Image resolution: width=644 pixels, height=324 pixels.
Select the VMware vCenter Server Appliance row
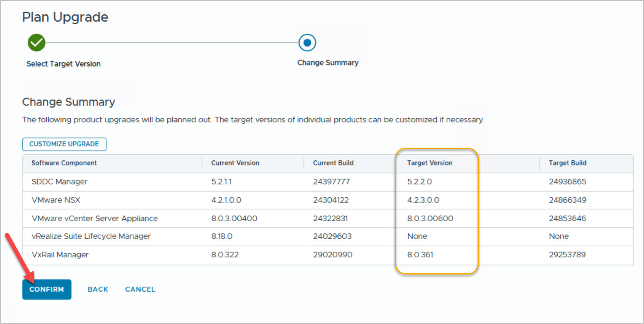point(95,218)
